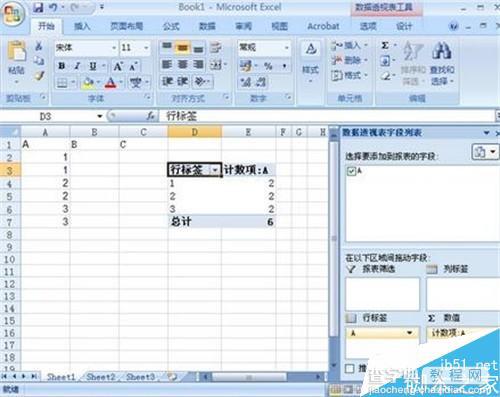This screenshot has width=500, height=397.
Task: Switch to Insert ribbon tab
Action: click(82, 26)
